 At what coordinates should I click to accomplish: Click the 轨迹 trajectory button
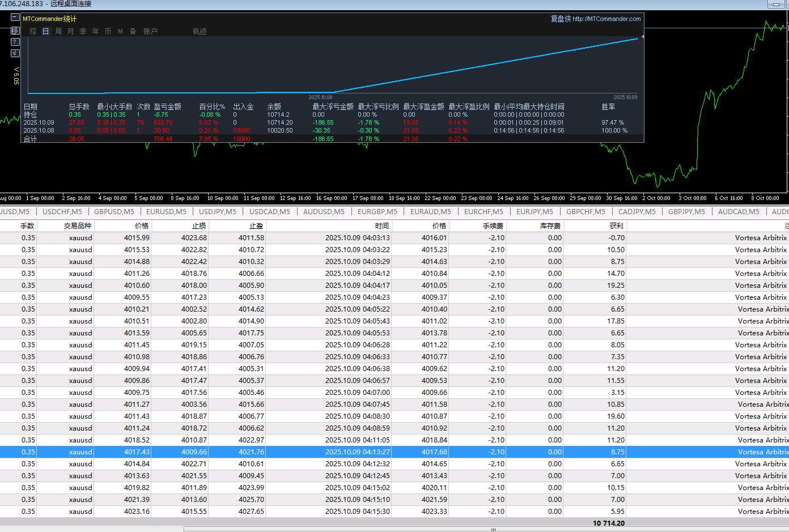coord(200,32)
